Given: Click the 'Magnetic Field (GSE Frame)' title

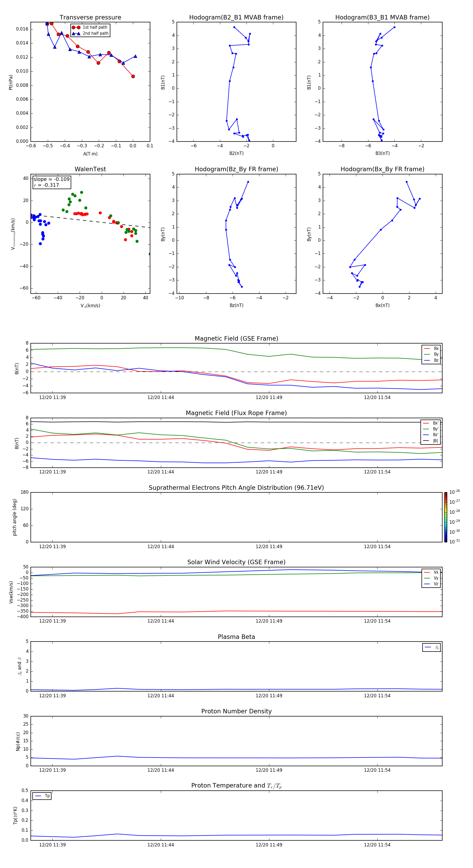Looking at the screenshot, I should 236,339.
